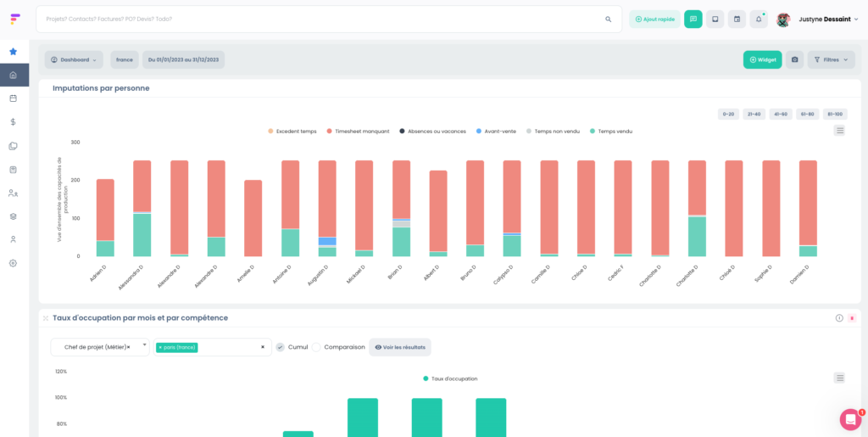868x437 pixels.
Task: Select the 0-20 range filter
Action: (x=728, y=114)
